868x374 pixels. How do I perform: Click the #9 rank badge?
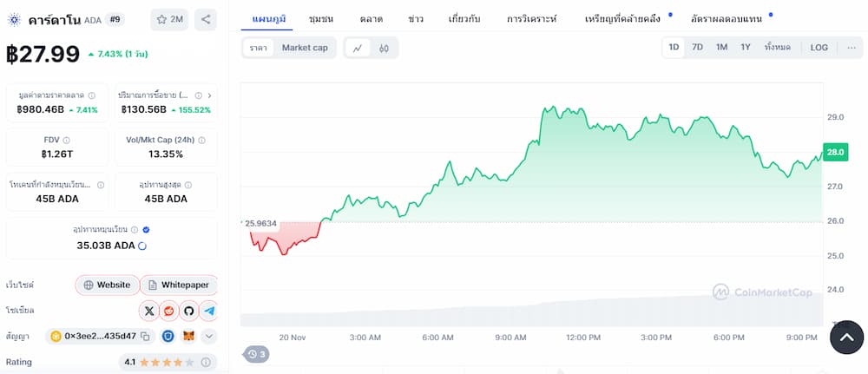pyautogui.click(x=115, y=20)
